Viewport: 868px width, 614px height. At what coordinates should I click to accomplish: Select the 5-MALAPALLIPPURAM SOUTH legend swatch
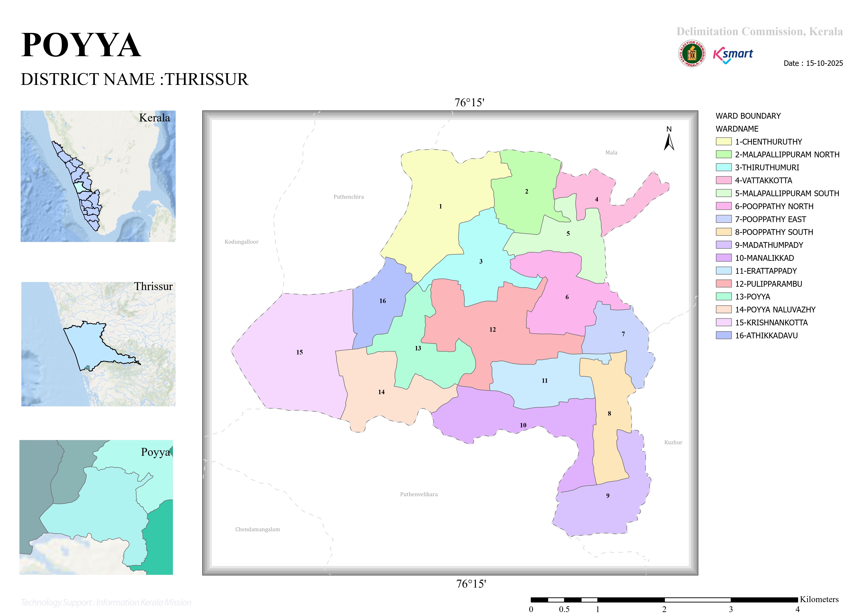tap(724, 193)
